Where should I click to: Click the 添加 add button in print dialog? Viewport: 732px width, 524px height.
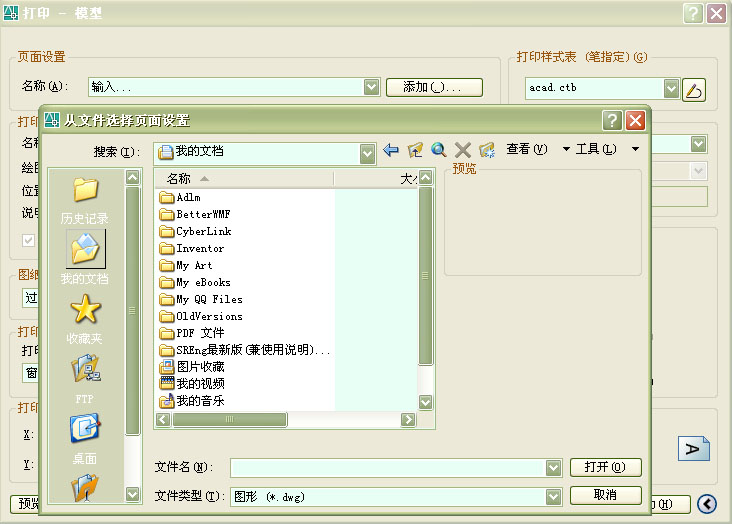click(434, 87)
